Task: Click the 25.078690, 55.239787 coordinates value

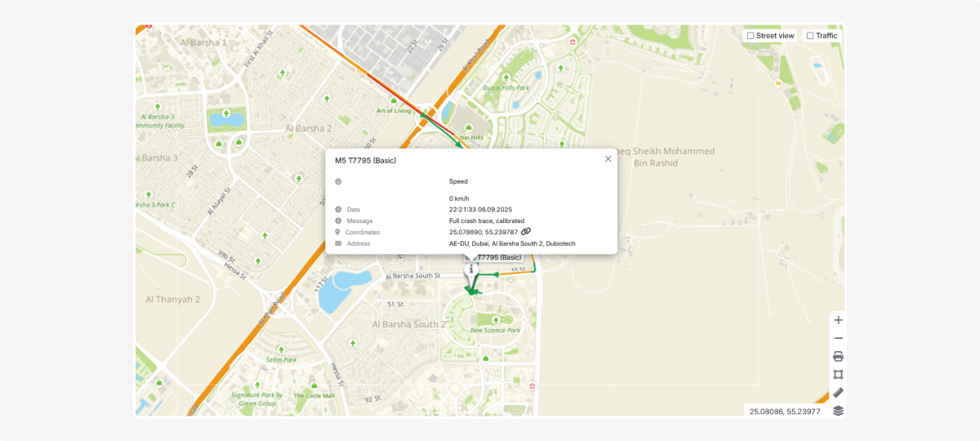Action: click(x=483, y=232)
